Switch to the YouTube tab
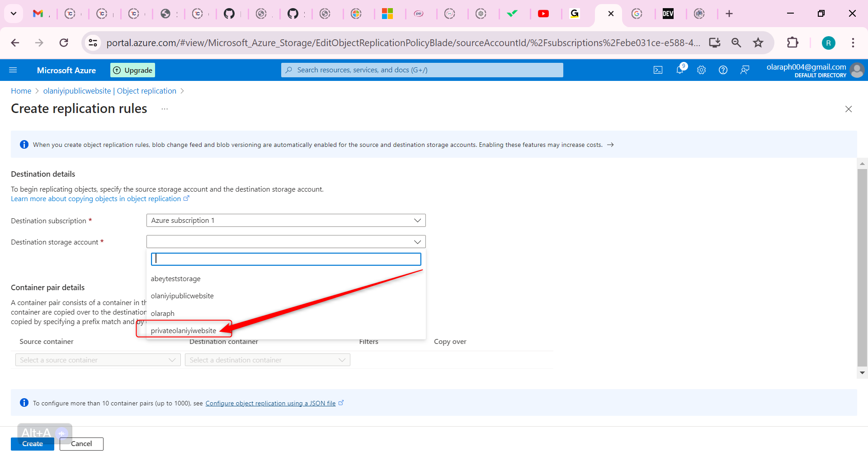This screenshot has width=868, height=461. point(543,14)
